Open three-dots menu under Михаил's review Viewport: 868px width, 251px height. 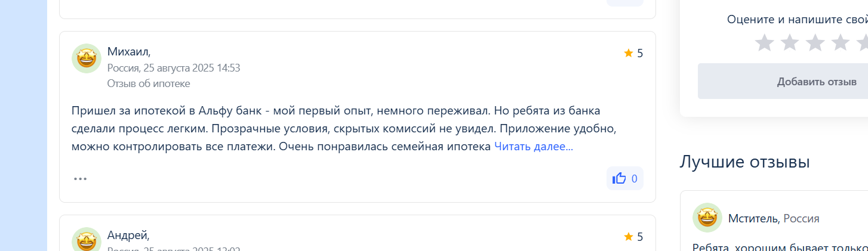(x=80, y=178)
